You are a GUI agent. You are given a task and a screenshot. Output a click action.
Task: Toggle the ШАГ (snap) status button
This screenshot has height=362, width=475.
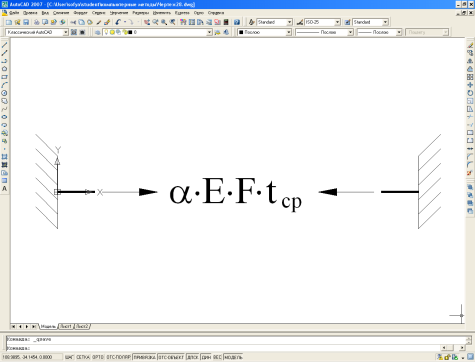click(69, 357)
